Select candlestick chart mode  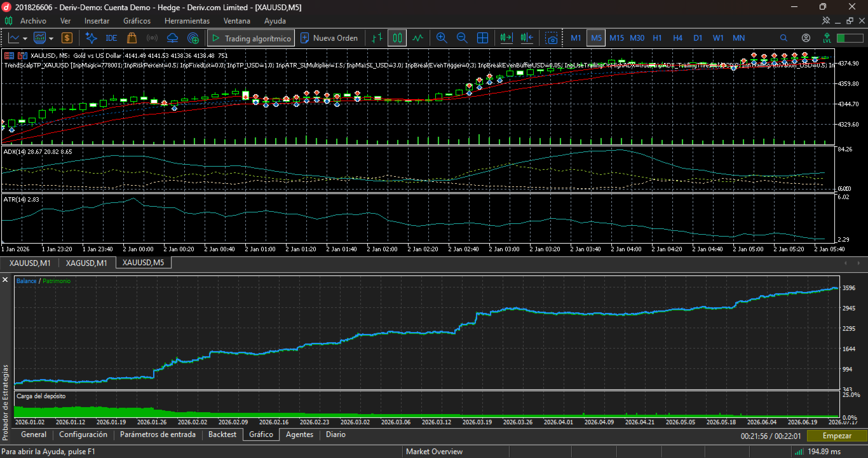pos(397,38)
